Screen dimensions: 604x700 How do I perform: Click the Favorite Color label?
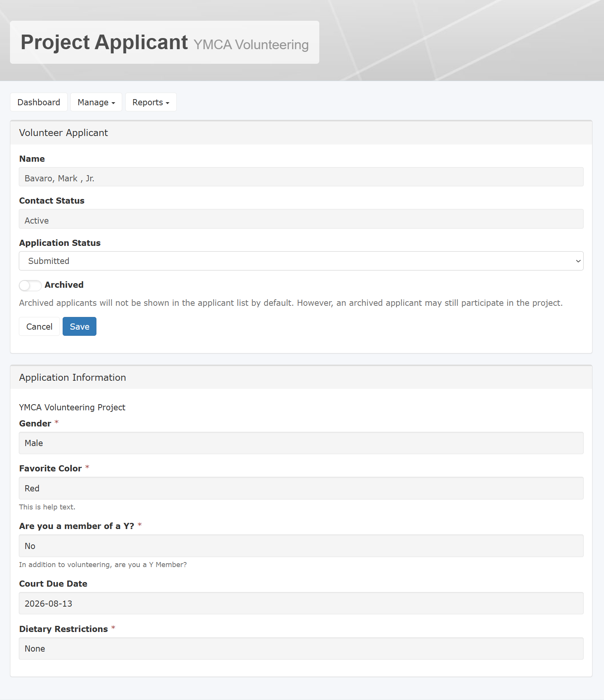coord(50,468)
